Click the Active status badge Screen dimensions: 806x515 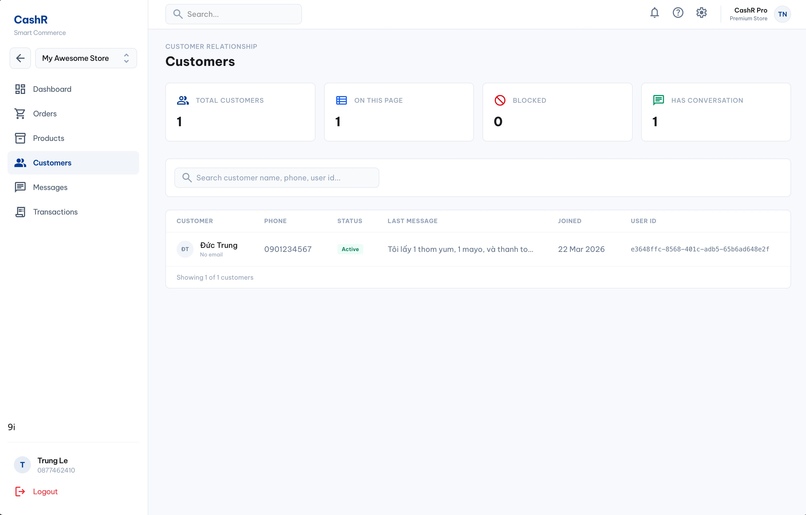click(350, 249)
